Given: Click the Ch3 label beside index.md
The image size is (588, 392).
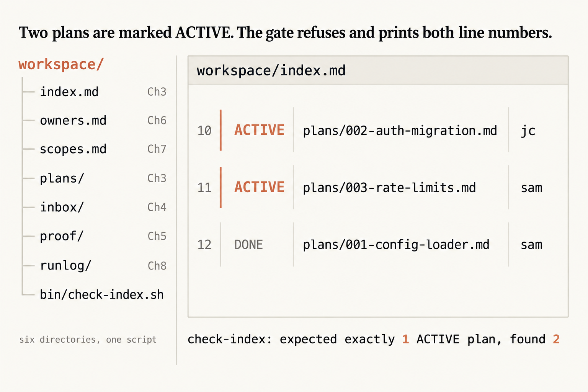Looking at the screenshot, I should [x=157, y=92].
